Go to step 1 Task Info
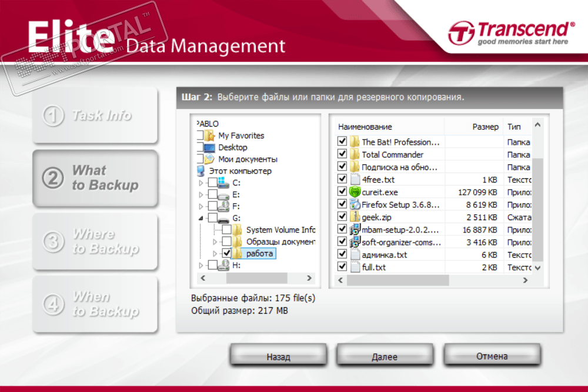Image resolution: width=588 pixels, height=392 pixels. [95, 115]
